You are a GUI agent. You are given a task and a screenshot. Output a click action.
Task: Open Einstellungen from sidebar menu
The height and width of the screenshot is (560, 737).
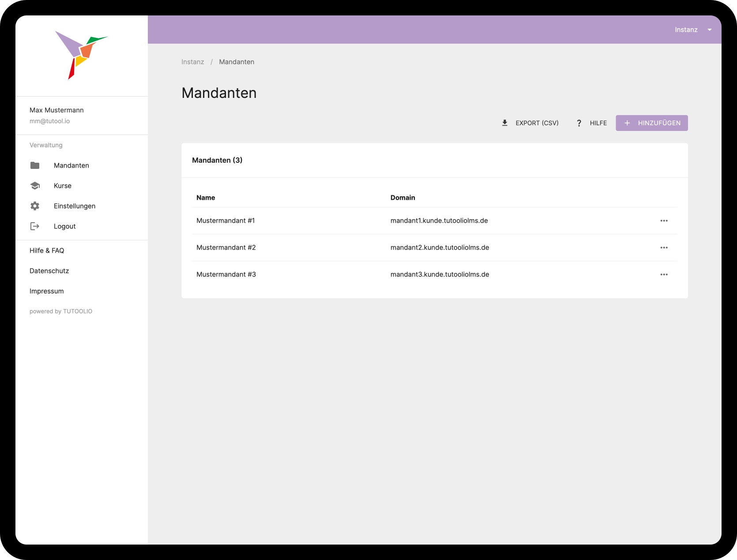click(x=75, y=206)
